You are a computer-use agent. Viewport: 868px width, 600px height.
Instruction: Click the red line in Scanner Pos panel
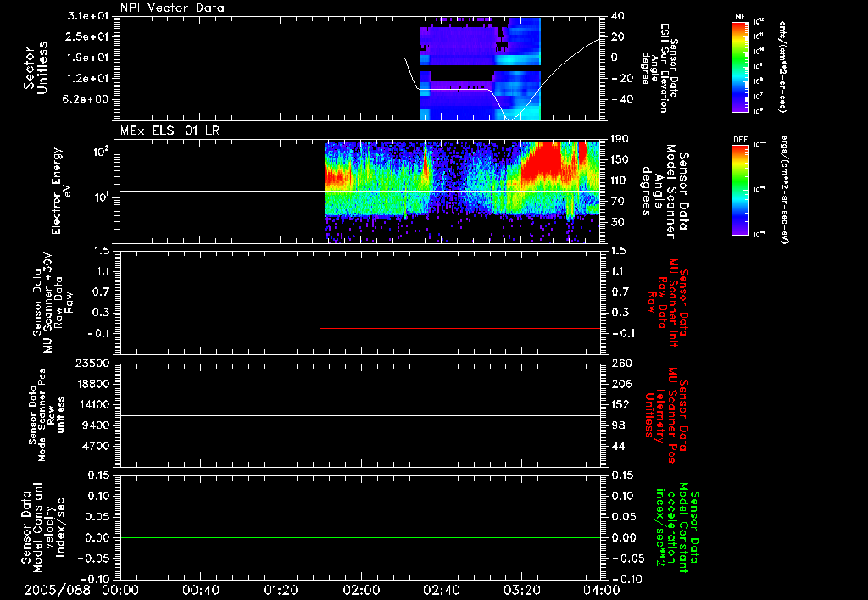point(459,431)
